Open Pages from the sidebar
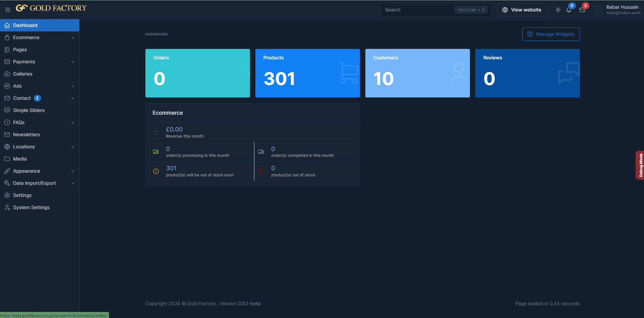This screenshot has height=318, width=644. click(20, 50)
